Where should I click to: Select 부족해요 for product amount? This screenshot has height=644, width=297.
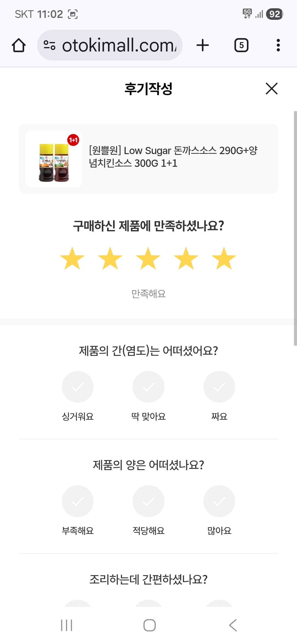click(78, 501)
